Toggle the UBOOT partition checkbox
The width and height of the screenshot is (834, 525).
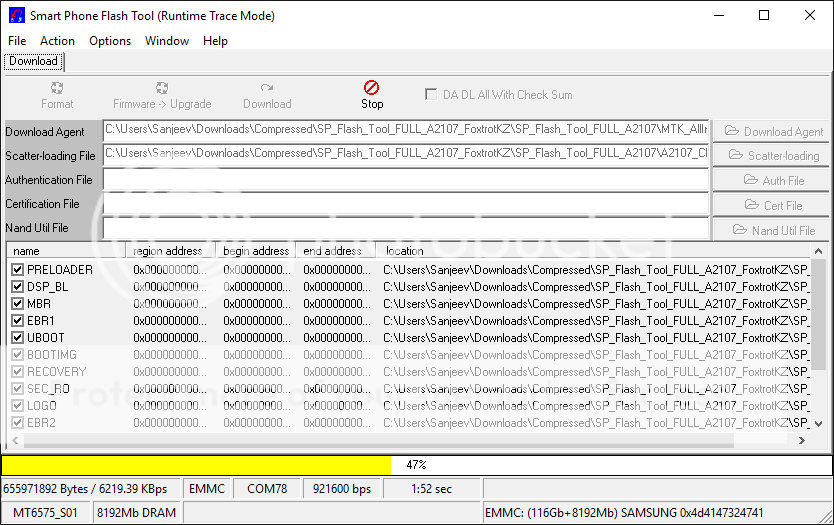[x=17, y=338]
